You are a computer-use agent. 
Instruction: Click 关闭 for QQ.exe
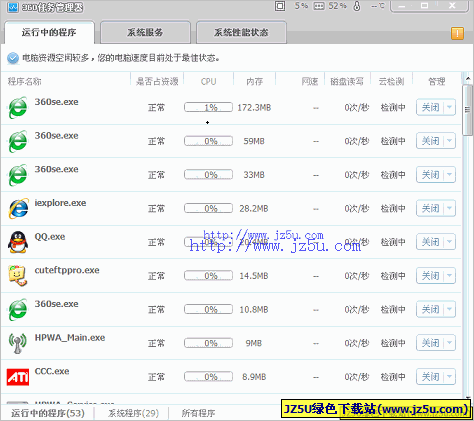[430, 242]
